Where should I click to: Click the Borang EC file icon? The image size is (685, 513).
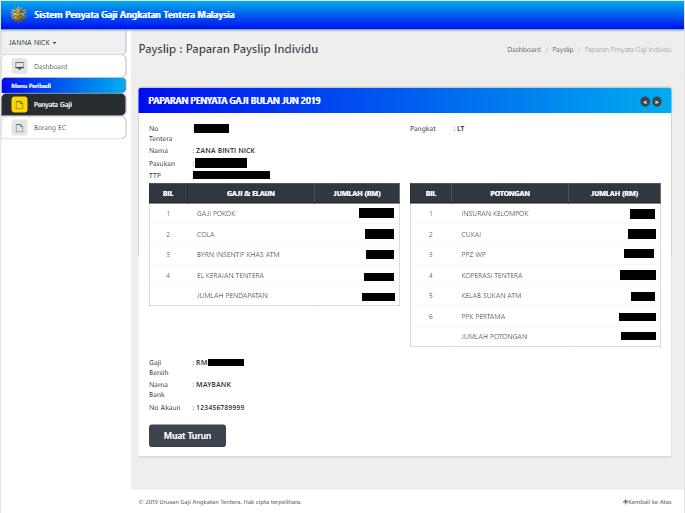19,128
